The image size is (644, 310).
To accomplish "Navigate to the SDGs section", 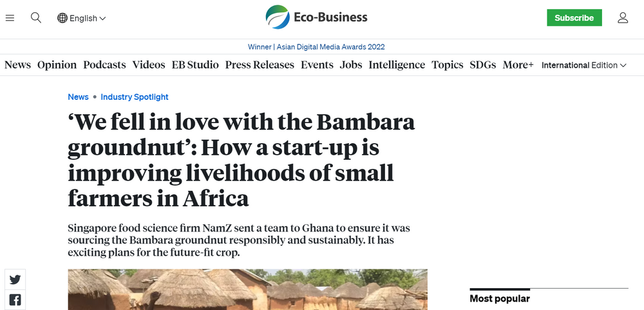I will pyautogui.click(x=483, y=64).
